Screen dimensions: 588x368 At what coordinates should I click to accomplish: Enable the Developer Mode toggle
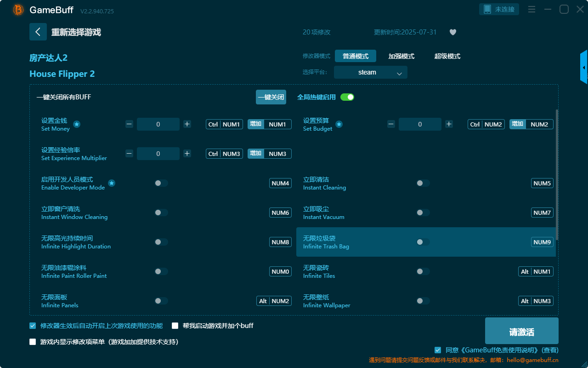tap(161, 183)
